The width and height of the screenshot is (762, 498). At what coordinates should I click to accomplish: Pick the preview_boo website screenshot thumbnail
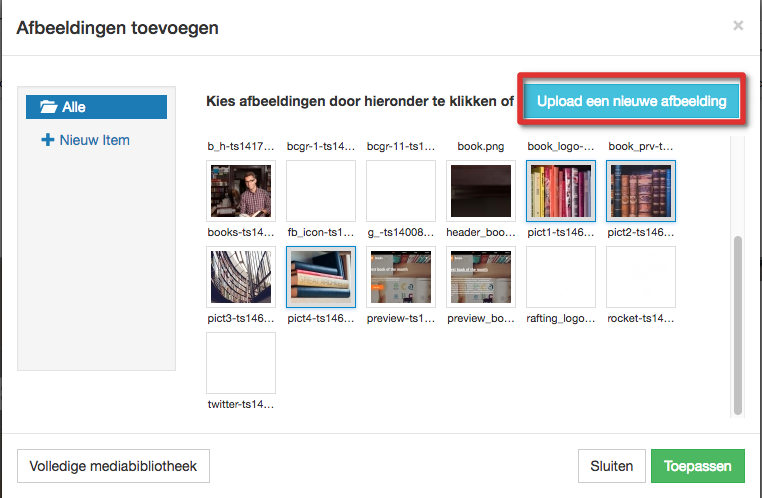[480, 276]
